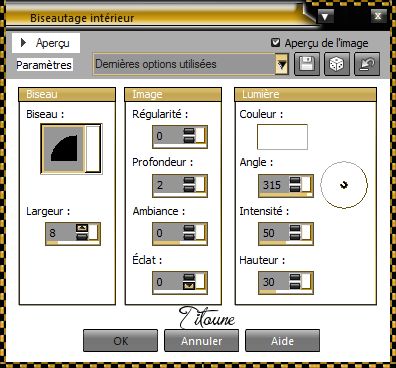
Task: Click the save preset floppy disk icon
Action: point(307,64)
